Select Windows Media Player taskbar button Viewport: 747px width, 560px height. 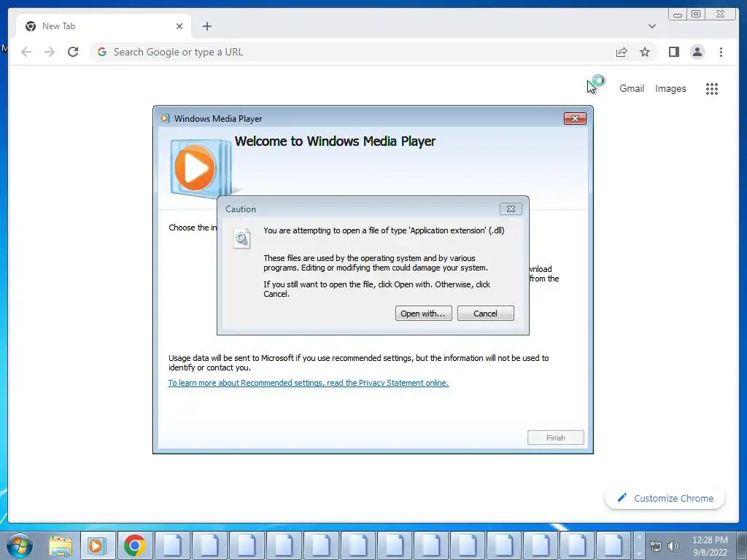coord(97,545)
